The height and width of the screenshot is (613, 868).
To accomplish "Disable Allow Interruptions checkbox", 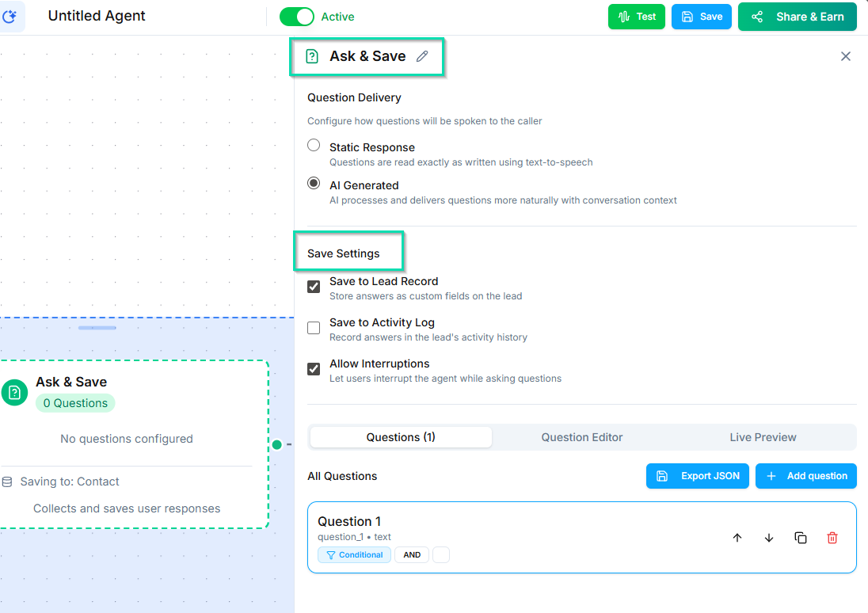I will 314,368.
